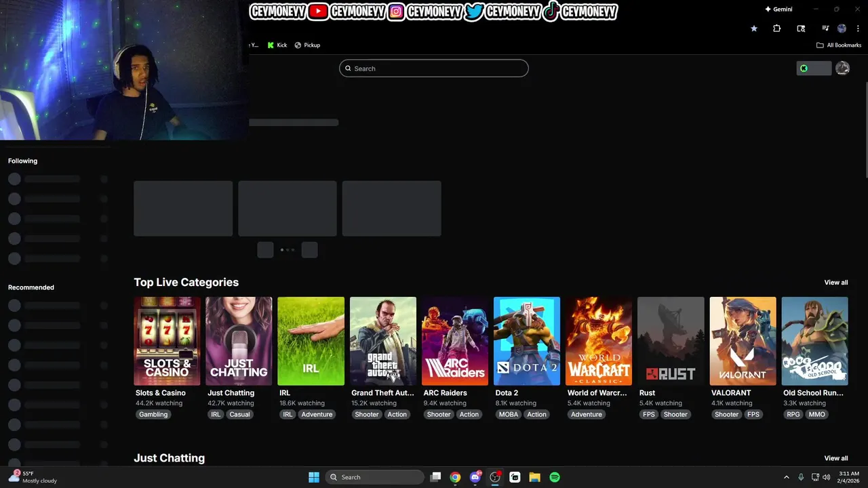Click the ARC Raiders title text
The height and width of the screenshot is (488, 868).
point(445,393)
